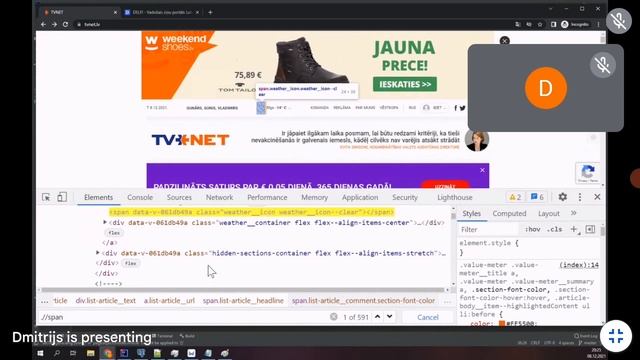640x360 pixels.
Task: Switch to the Console tab
Action: pos(140,197)
